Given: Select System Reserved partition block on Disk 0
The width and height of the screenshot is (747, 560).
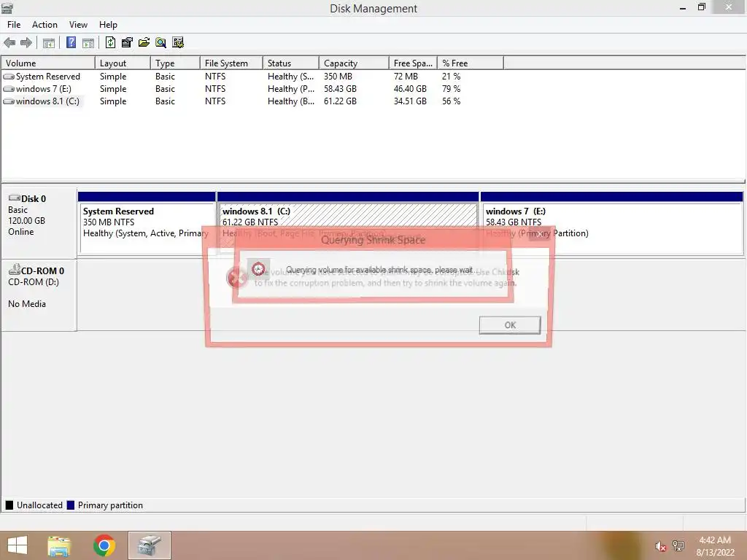Looking at the screenshot, I should click(146, 223).
